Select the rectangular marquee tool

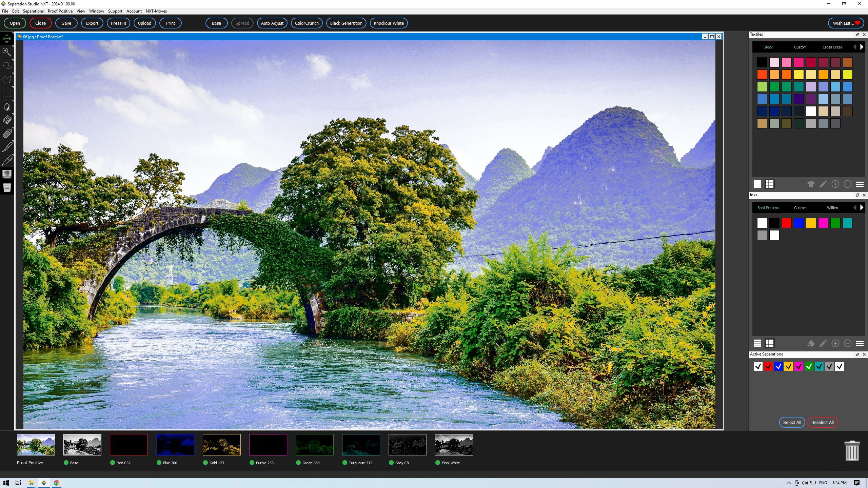pos(7,93)
